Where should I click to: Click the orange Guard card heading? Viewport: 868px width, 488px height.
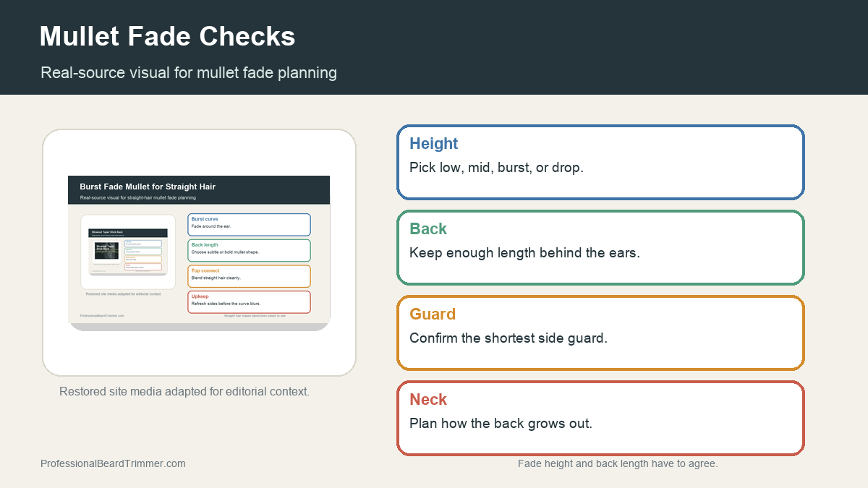pos(433,314)
